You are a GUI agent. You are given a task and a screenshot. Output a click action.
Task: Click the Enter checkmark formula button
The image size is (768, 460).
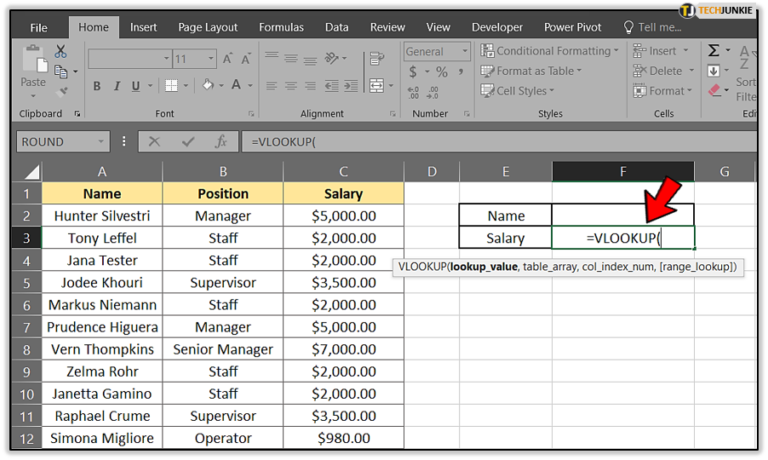click(188, 142)
